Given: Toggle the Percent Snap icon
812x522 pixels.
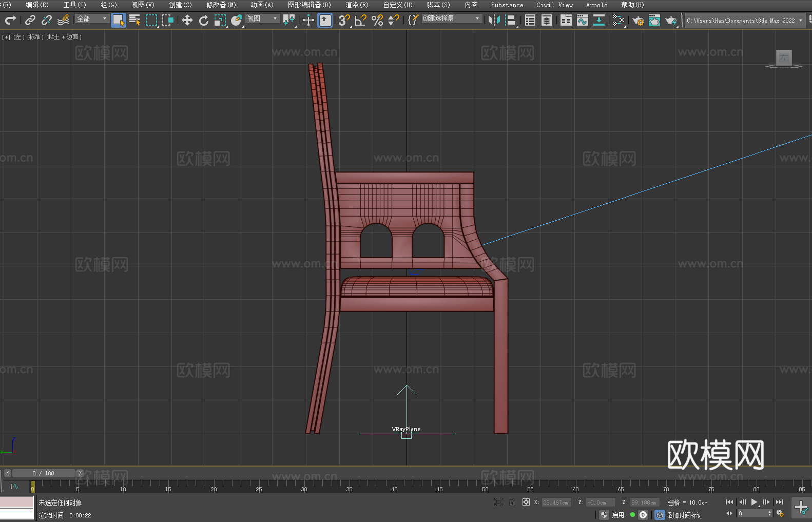Looking at the screenshot, I should coord(377,20).
